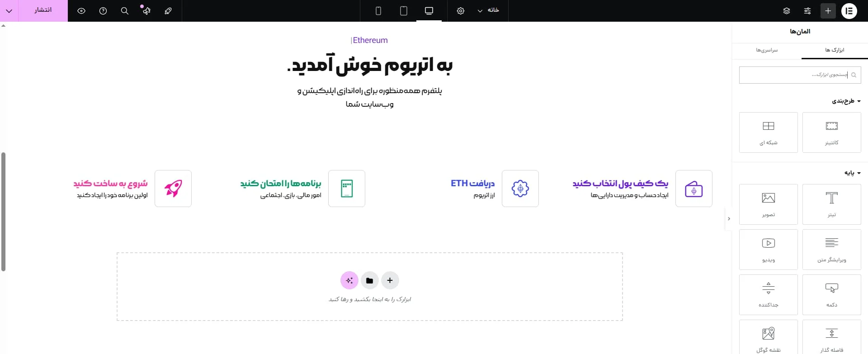Image resolution: width=868 pixels, height=354 pixels.
Task: Click the document app icon box
Action: 347,189
